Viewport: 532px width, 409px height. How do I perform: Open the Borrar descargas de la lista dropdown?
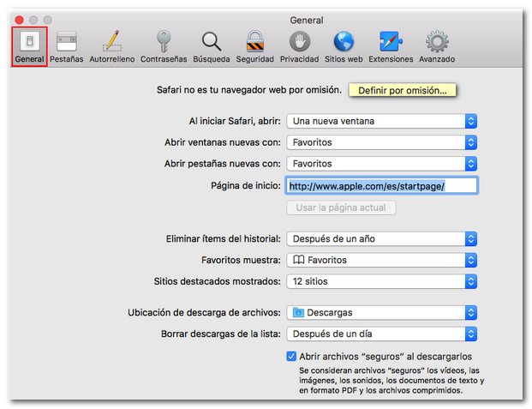(x=381, y=334)
